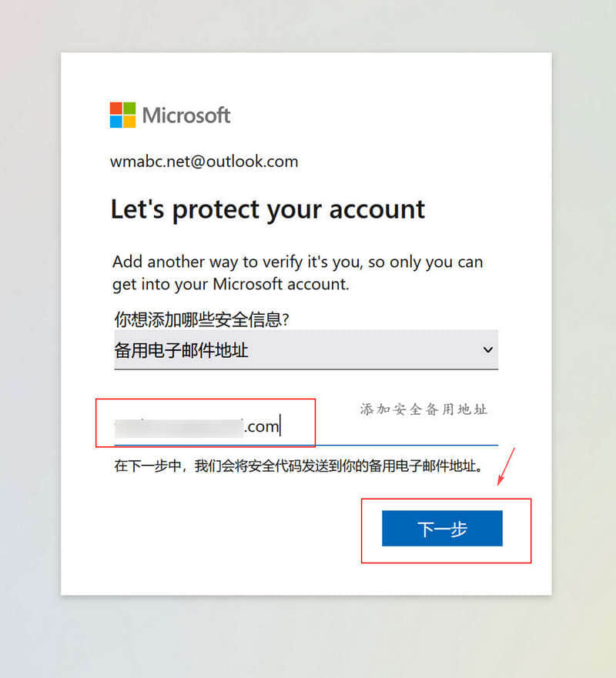
Task: Click the 下一步 button
Action: click(442, 529)
